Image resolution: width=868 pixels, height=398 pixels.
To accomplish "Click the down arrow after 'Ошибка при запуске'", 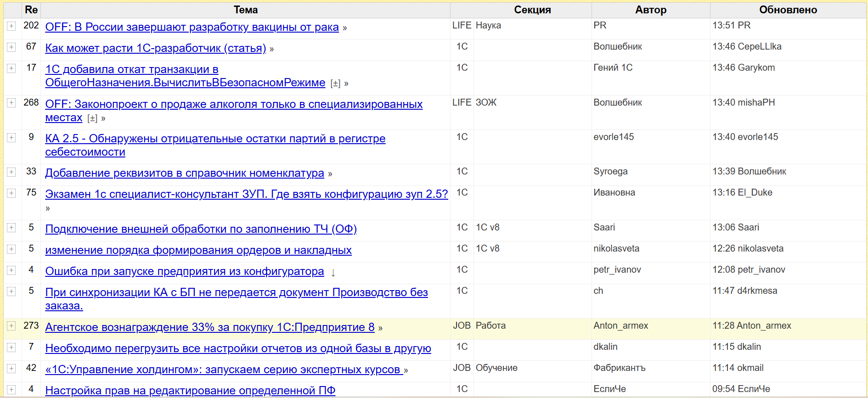I will tap(333, 273).
